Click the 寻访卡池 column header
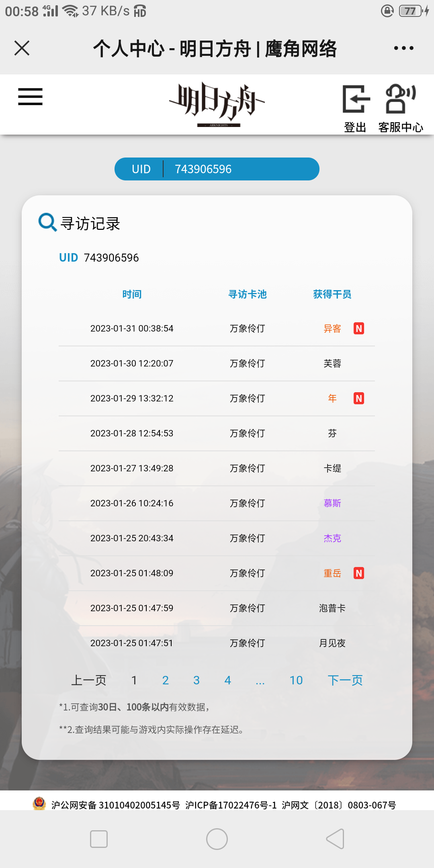 (x=248, y=295)
